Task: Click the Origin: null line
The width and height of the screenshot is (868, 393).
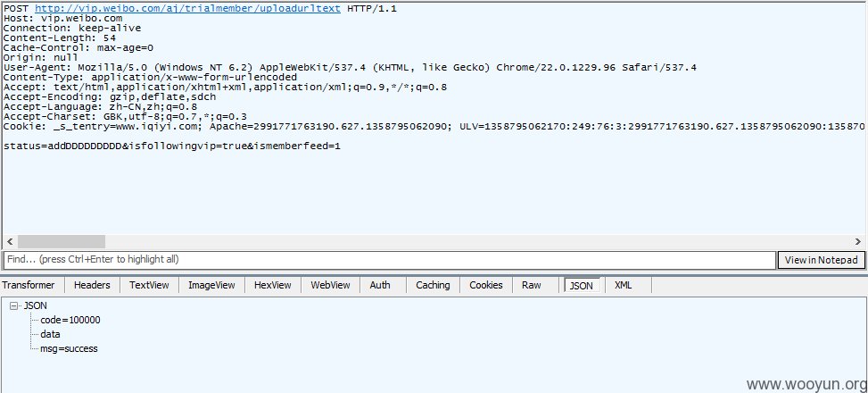Action: 41,58
